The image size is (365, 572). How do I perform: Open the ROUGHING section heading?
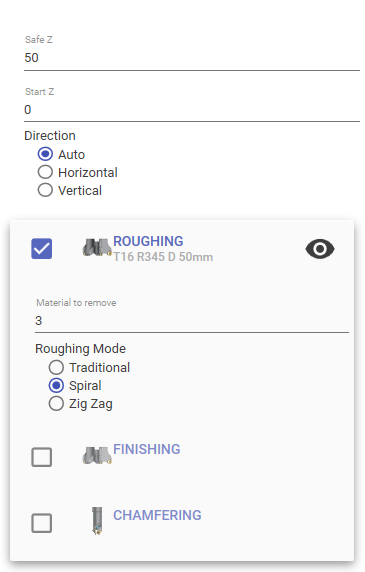[148, 241]
